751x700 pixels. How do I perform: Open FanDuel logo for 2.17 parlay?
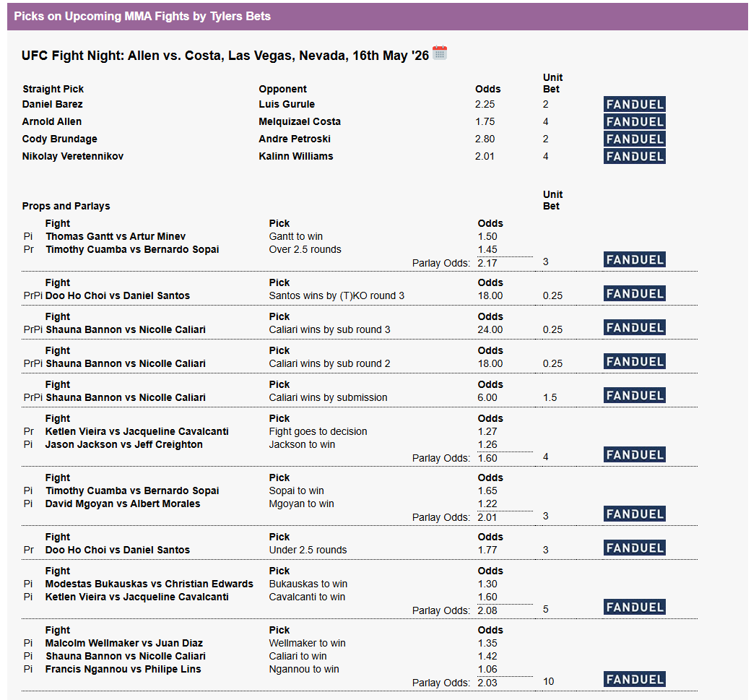pyautogui.click(x=634, y=259)
